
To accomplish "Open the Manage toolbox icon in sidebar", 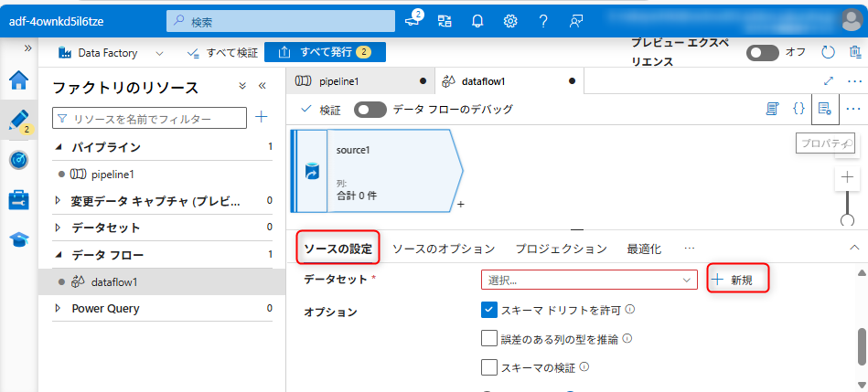I will (18, 199).
